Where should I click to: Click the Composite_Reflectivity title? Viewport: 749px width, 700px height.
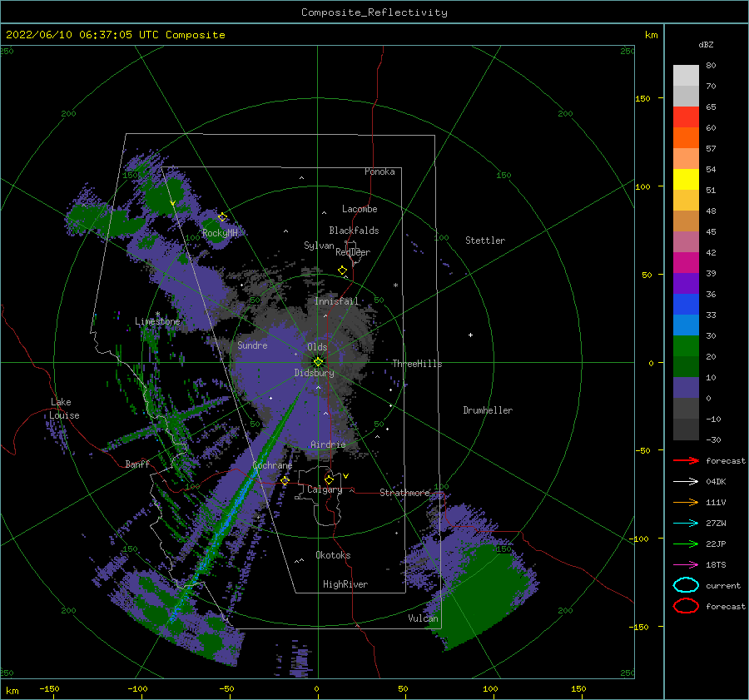tap(374, 12)
